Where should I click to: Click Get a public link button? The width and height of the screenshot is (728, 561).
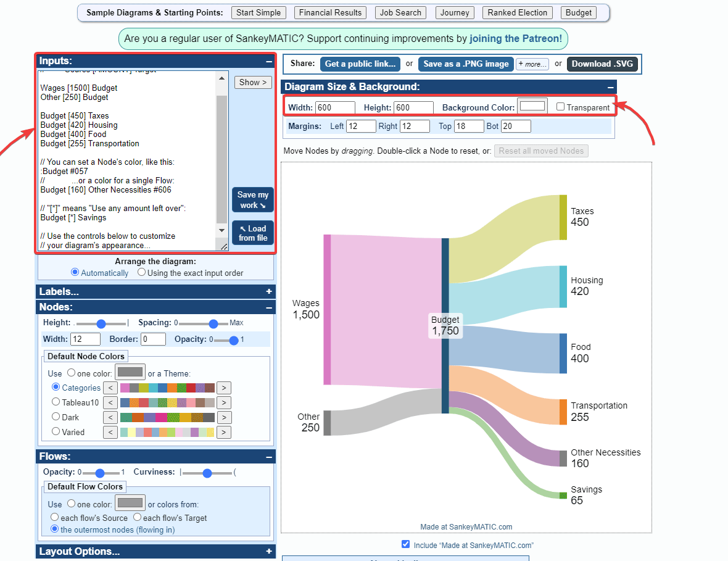360,64
